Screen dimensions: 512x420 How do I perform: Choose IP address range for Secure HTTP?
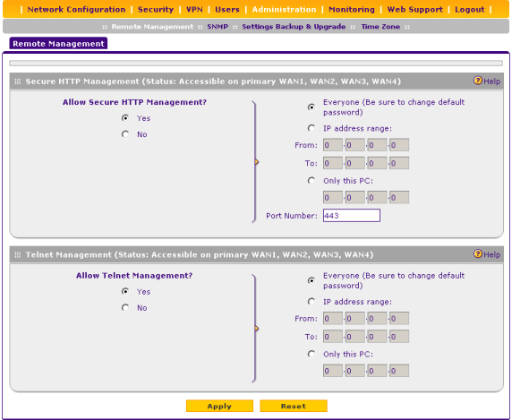click(x=311, y=128)
